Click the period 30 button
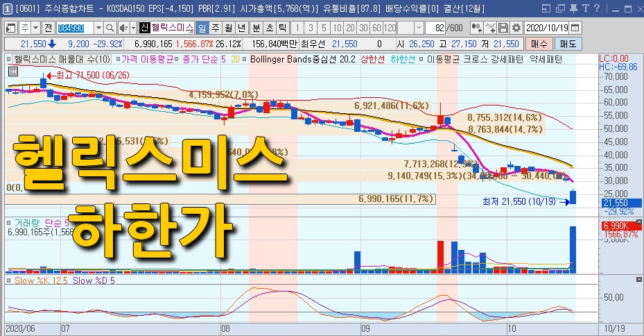The height and width of the screenshot is (336, 644). (363, 28)
